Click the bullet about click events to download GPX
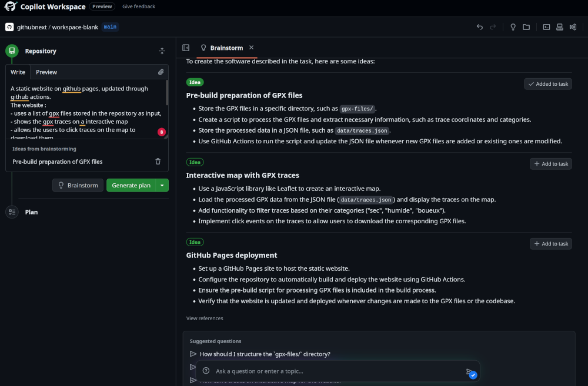The height and width of the screenshot is (386, 588). pos(332,221)
